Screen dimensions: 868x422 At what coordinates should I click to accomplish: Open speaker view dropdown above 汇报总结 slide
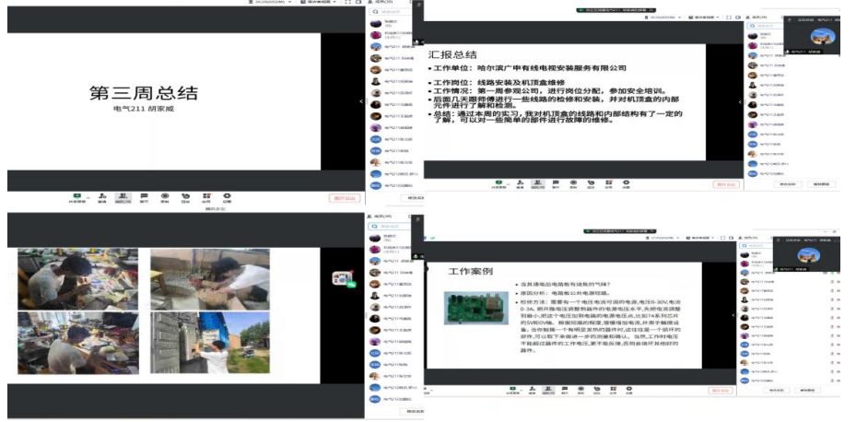point(710,18)
